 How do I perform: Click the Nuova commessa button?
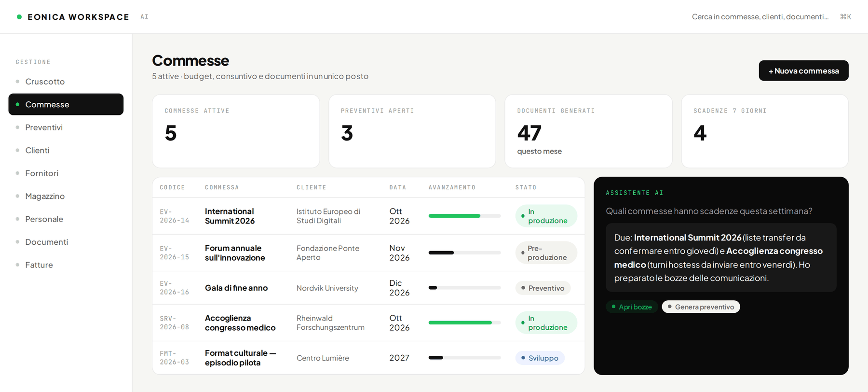(803, 70)
